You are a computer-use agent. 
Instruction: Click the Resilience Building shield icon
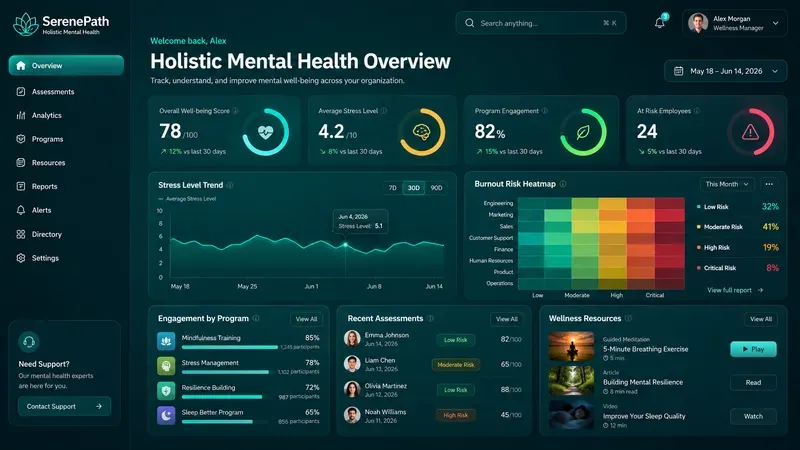[x=166, y=391]
